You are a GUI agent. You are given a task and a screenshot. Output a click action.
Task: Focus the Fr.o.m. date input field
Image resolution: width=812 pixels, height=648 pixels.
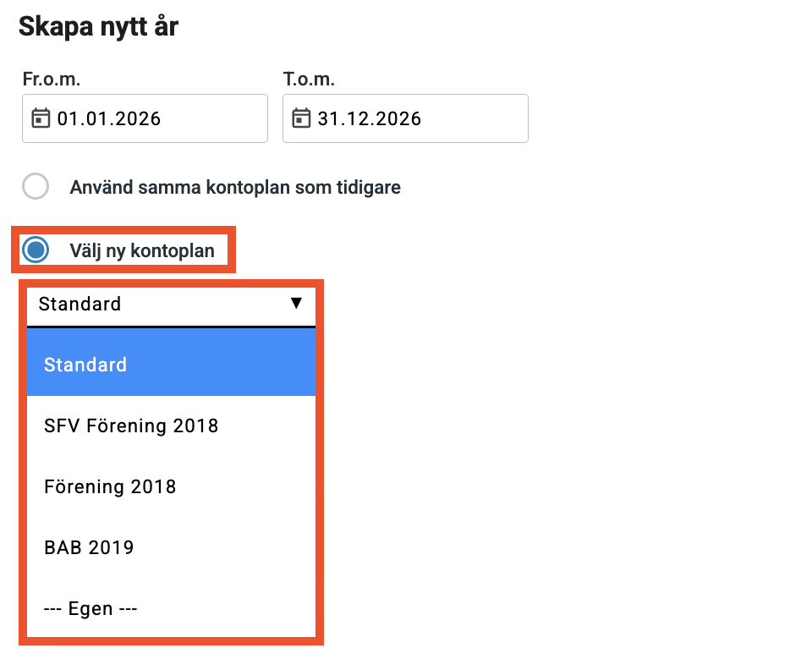point(211,118)
